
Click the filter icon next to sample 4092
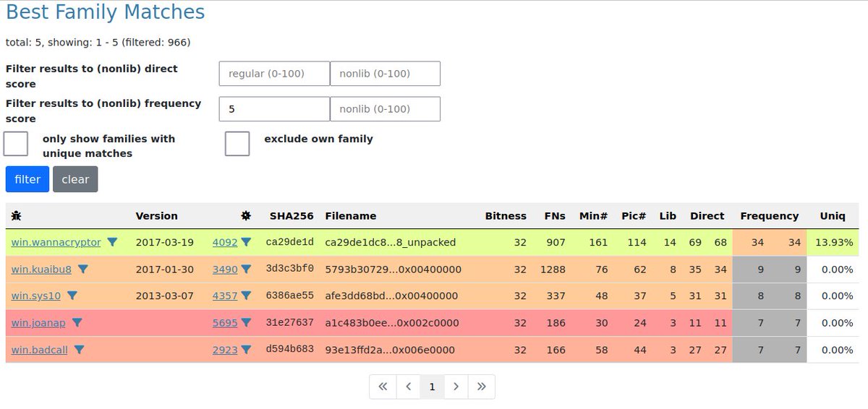tap(246, 243)
